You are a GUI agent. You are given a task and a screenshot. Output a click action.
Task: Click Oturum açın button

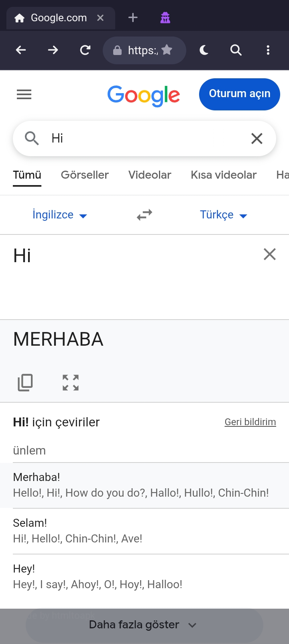pos(240,94)
